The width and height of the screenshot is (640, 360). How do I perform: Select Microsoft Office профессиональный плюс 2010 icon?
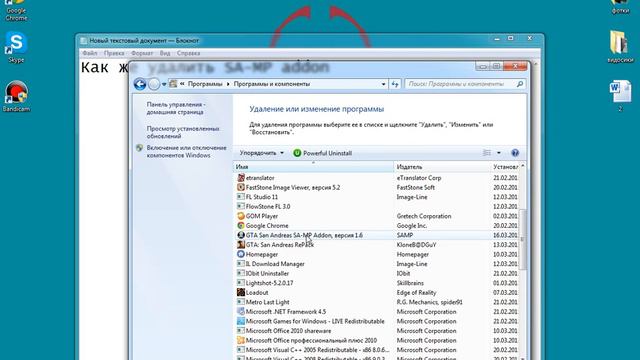(241, 340)
